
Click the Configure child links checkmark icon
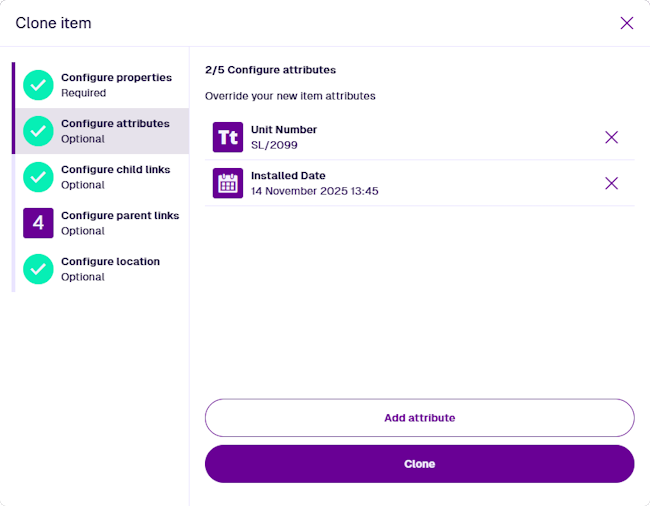[x=38, y=177]
